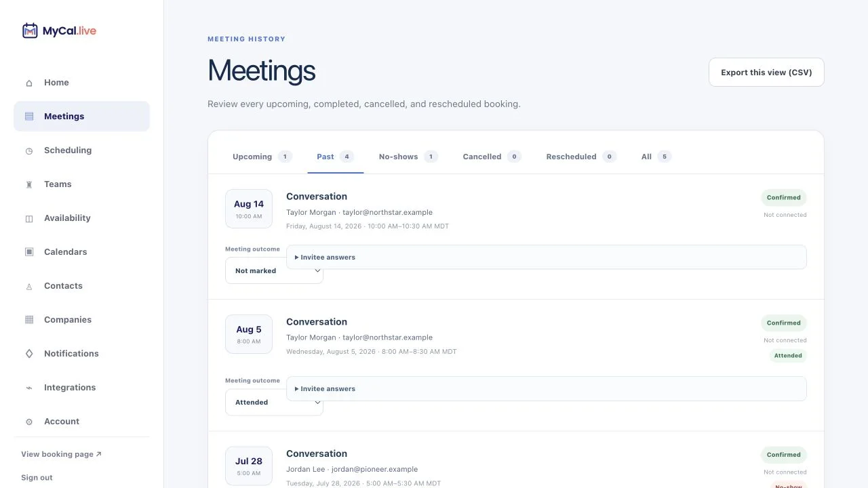Export this view as CSV
The image size is (868, 488).
(766, 73)
